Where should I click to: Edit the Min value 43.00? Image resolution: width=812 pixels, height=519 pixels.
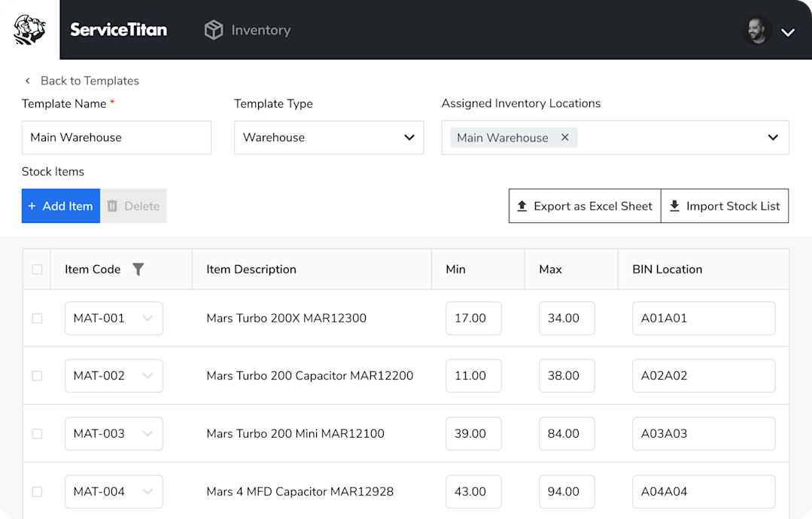pos(473,492)
